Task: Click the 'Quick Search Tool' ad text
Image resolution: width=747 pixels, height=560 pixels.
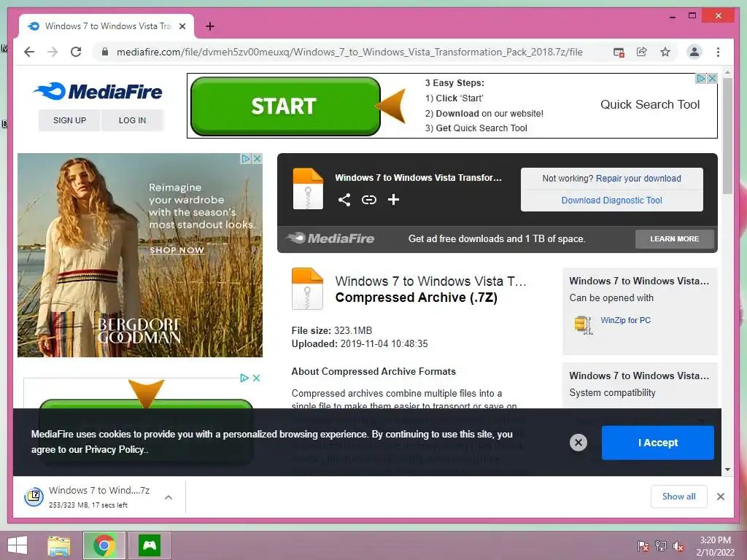Action: point(650,104)
